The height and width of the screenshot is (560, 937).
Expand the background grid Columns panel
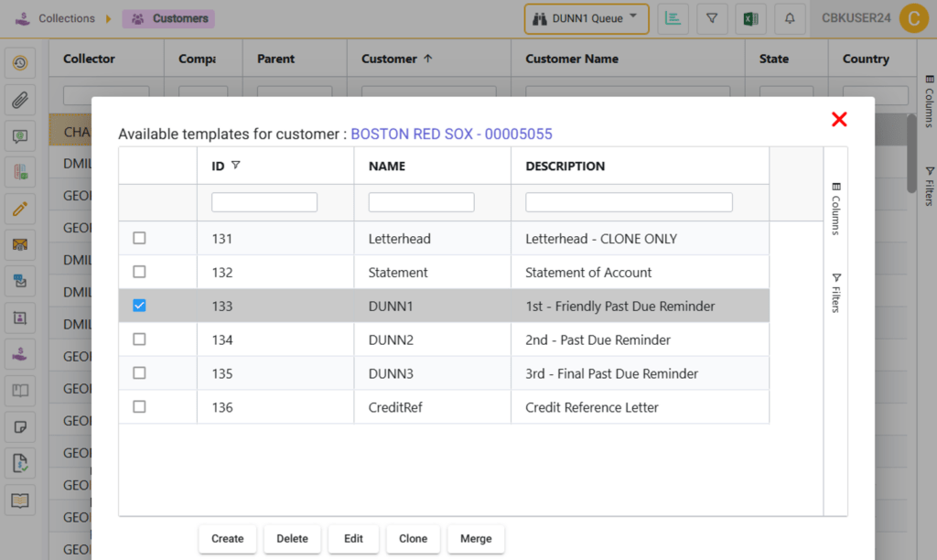930,101
